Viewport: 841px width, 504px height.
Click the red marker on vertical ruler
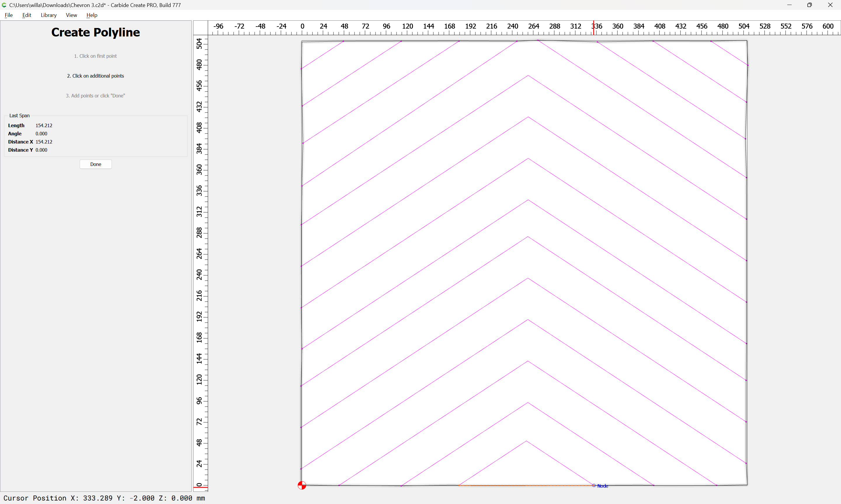(x=201, y=487)
